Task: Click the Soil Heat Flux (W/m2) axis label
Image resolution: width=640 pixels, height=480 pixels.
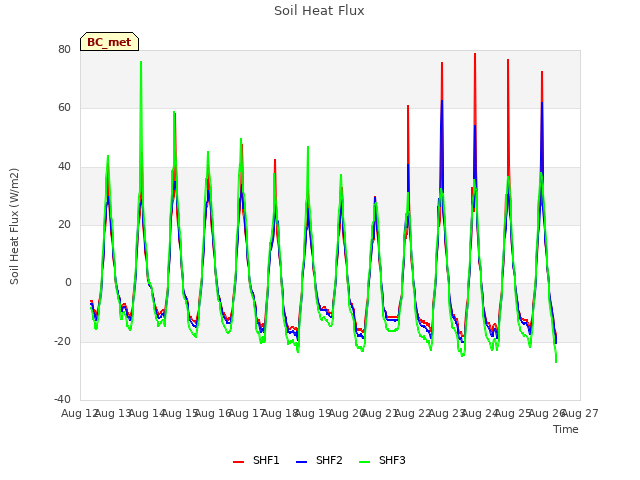Action: tap(14, 226)
